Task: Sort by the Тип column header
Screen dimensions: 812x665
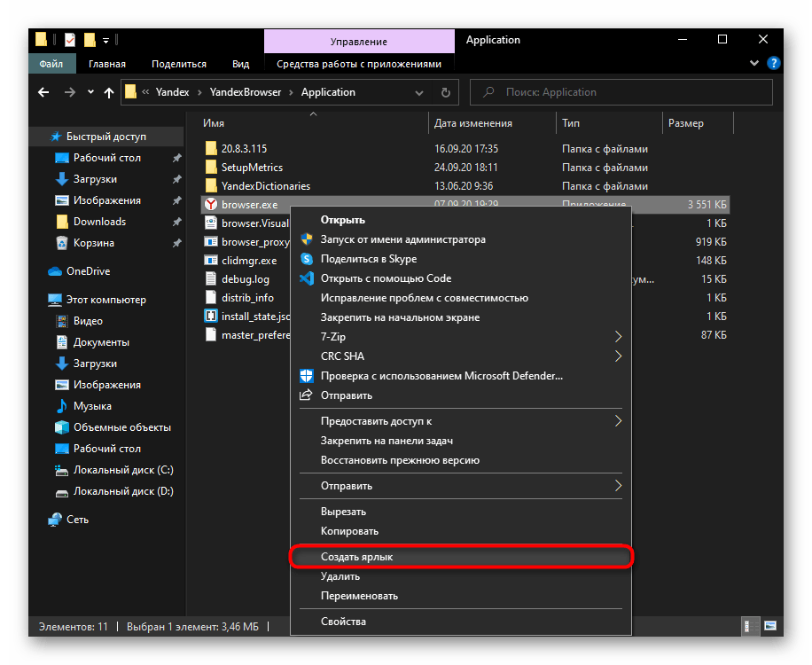Action: click(609, 123)
